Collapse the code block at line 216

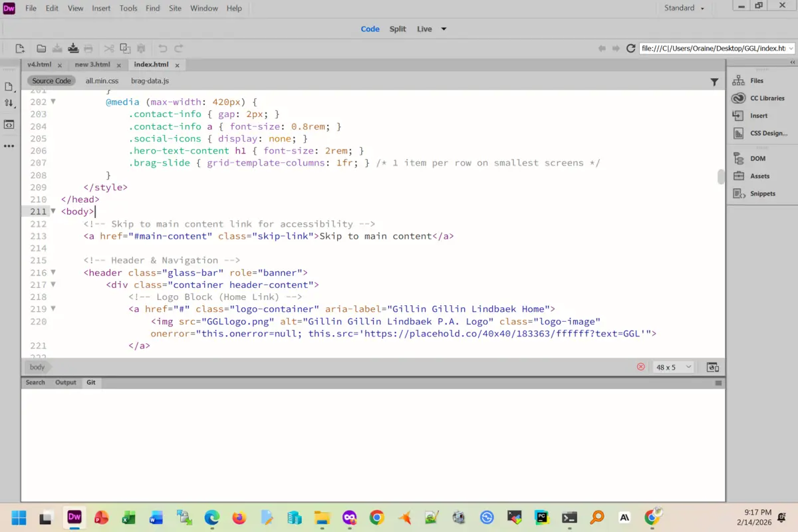click(x=53, y=273)
